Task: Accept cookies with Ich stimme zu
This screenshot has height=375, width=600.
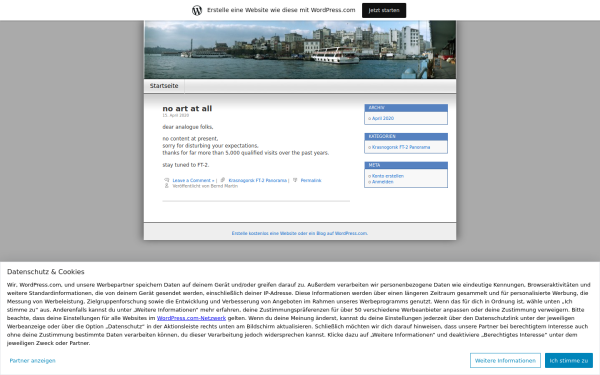Action: point(569,360)
